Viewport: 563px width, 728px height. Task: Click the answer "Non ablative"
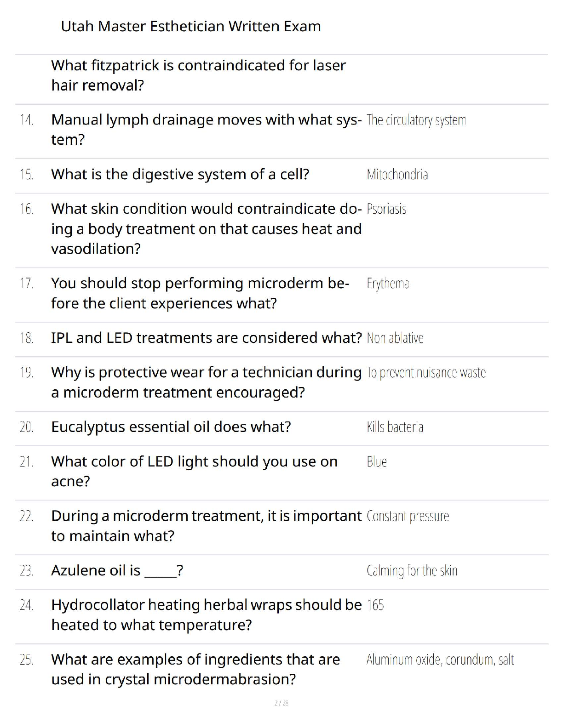395,338
